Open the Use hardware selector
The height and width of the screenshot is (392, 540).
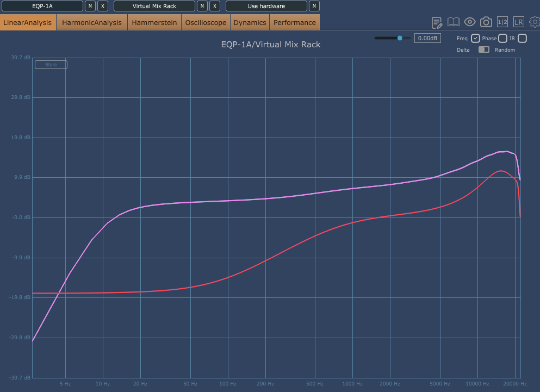266,6
